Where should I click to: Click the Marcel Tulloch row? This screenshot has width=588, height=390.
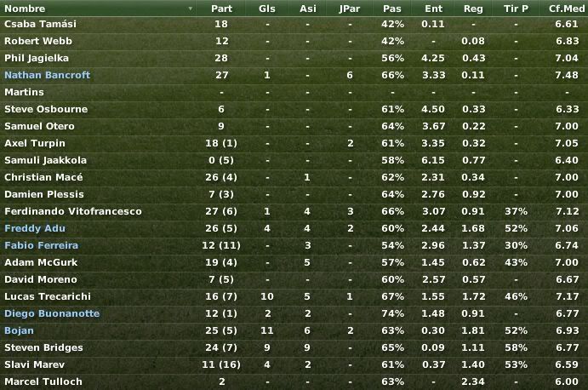point(294,381)
